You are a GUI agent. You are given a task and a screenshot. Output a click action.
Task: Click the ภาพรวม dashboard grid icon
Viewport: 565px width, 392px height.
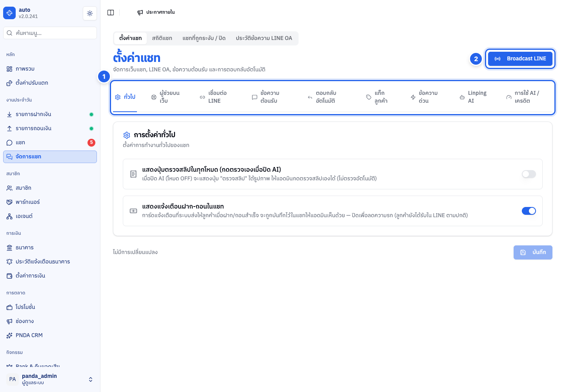(x=9, y=69)
